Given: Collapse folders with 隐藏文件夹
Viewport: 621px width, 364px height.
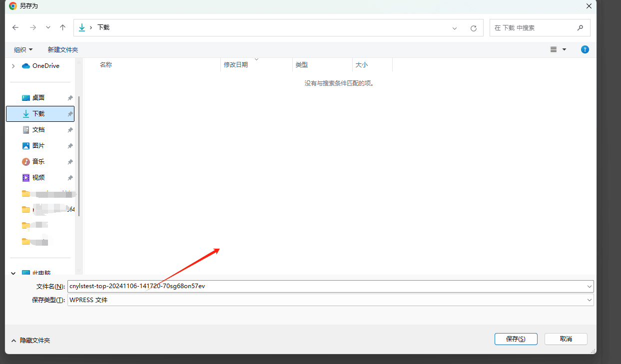Looking at the screenshot, I should pos(31,340).
